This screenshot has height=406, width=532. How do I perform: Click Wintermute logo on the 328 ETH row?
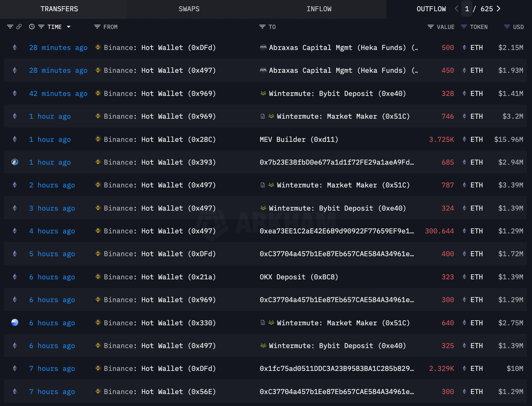pos(263,94)
